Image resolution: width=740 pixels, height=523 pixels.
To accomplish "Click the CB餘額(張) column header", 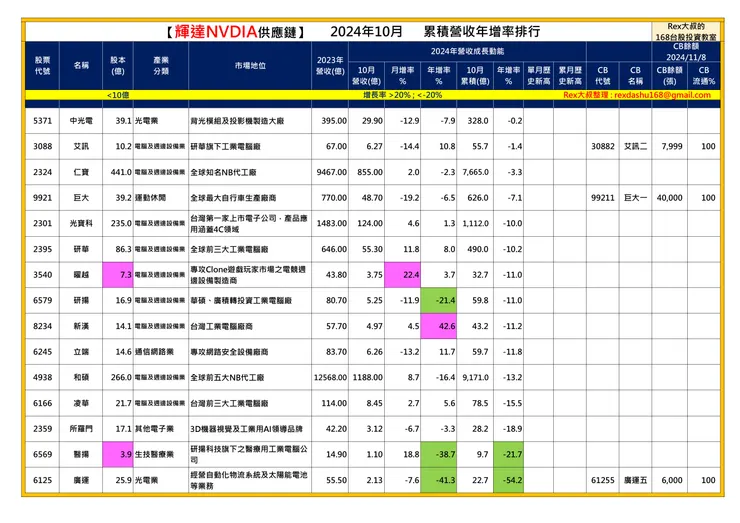I will coord(669,76).
